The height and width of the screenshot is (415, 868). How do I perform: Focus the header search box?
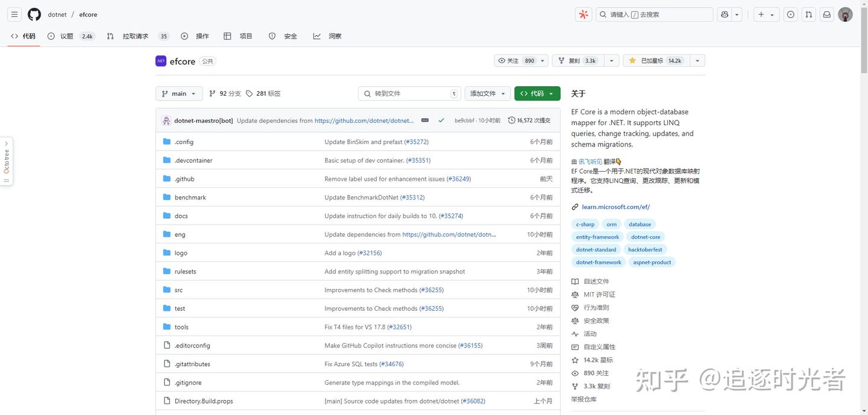point(655,14)
